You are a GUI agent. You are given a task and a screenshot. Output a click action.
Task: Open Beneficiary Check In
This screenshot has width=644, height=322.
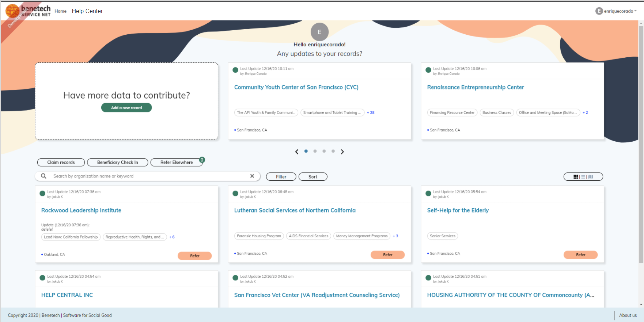coord(118,162)
